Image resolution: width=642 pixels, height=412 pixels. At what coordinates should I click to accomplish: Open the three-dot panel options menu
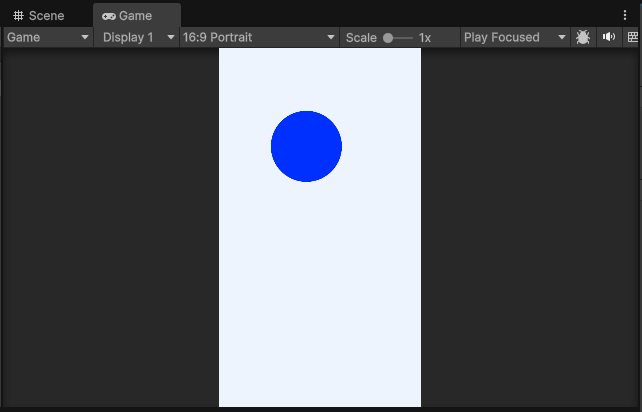click(x=625, y=15)
